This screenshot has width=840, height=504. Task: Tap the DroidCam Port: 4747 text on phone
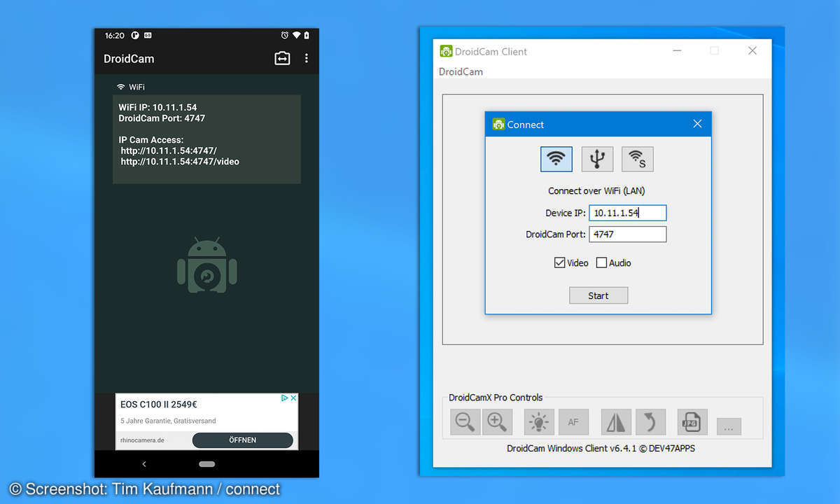tap(162, 118)
